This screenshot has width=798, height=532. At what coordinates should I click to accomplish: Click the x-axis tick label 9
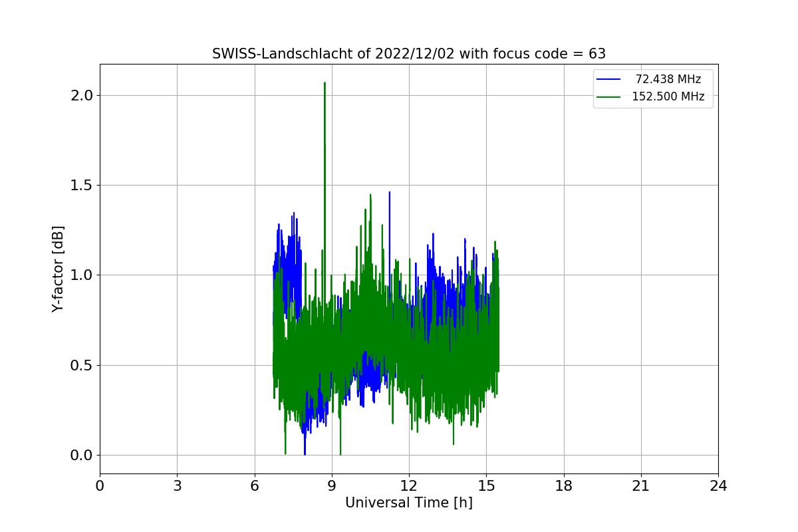[332, 486]
